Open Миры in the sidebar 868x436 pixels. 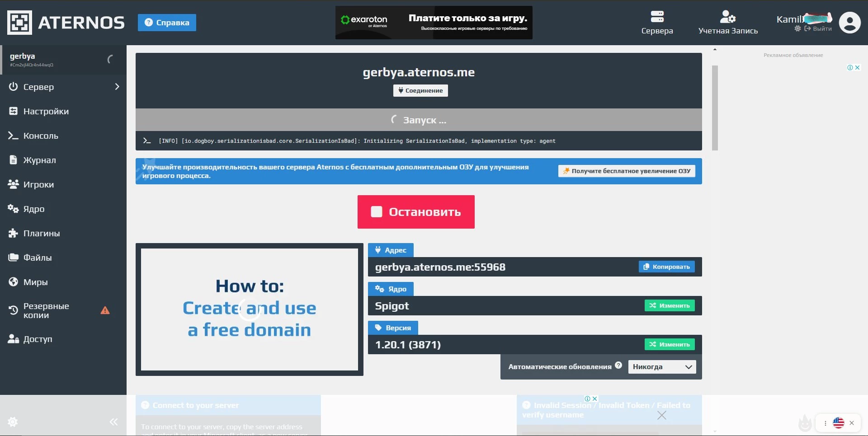[63, 282]
